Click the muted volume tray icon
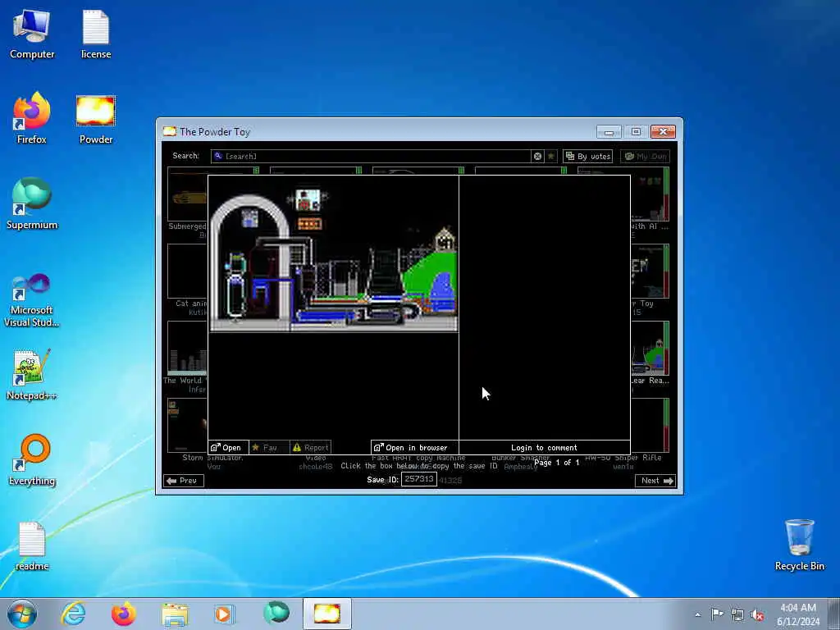Image resolution: width=840 pixels, height=630 pixels. 757,615
